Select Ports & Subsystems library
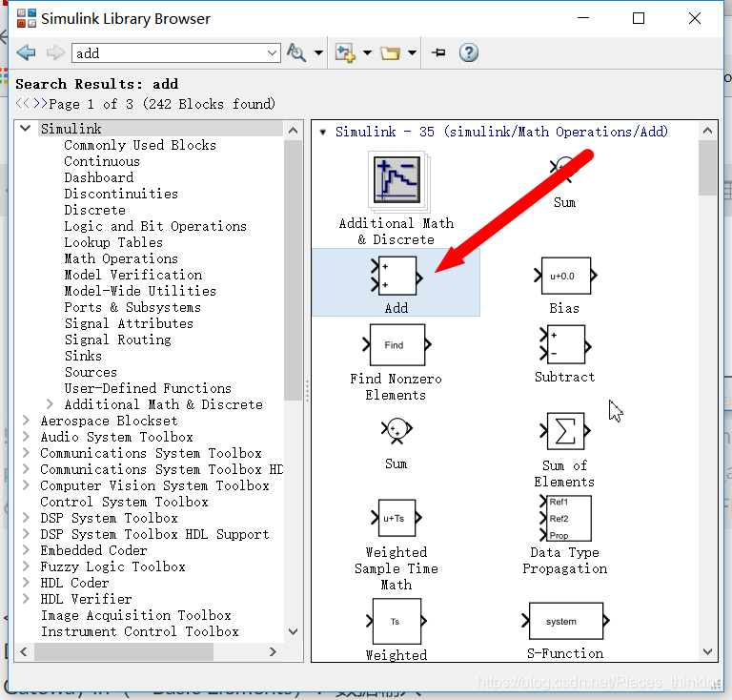Viewport: 732px width, 700px height. pos(132,308)
